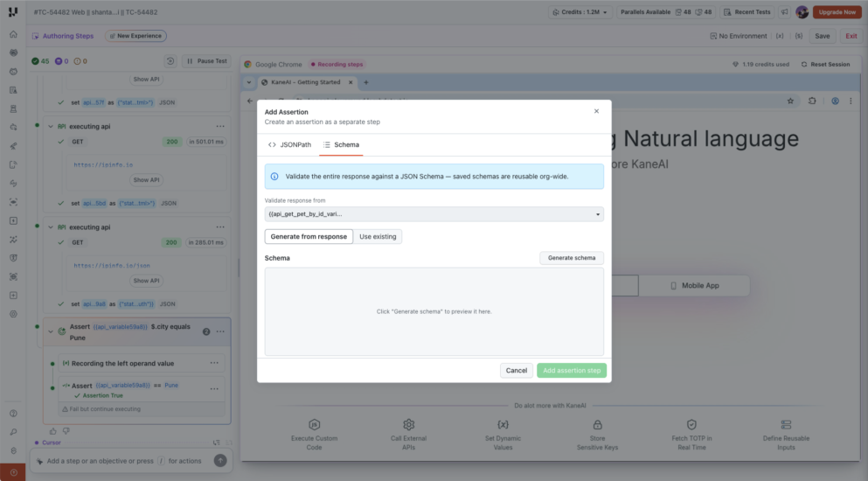Choose Use existing schema option
This screenshot has height=481, width=868.
(x=378, y=237)
